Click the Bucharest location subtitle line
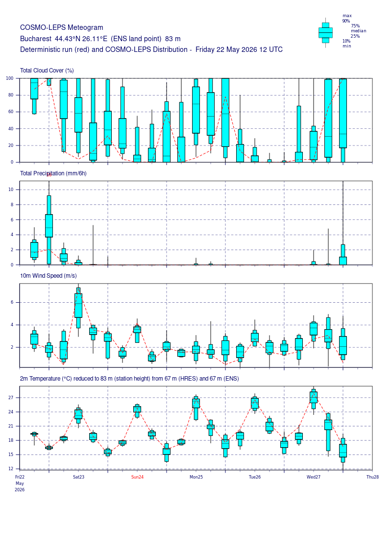Screen dimensions: 392x554 point(100,39)
